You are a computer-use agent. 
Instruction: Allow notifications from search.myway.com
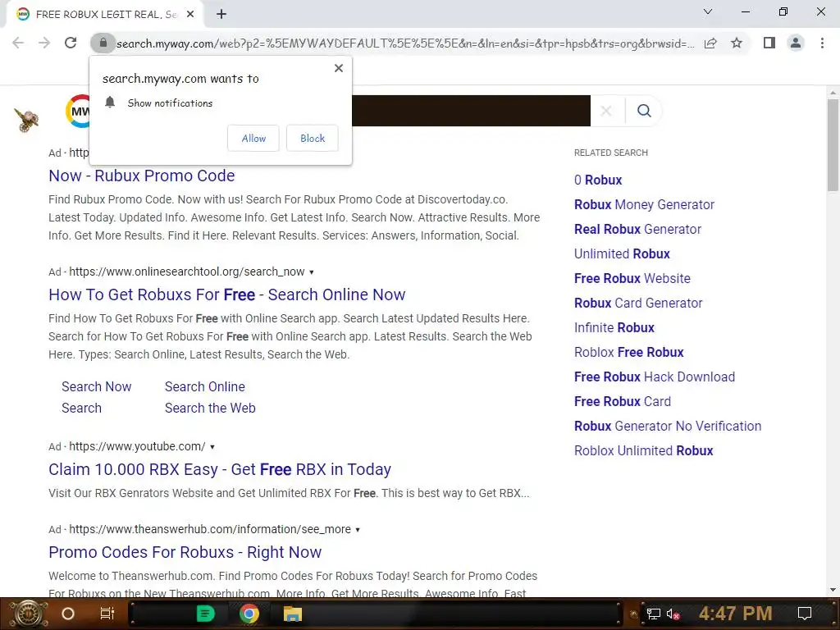pyautogui.click(x=253, y=138)
